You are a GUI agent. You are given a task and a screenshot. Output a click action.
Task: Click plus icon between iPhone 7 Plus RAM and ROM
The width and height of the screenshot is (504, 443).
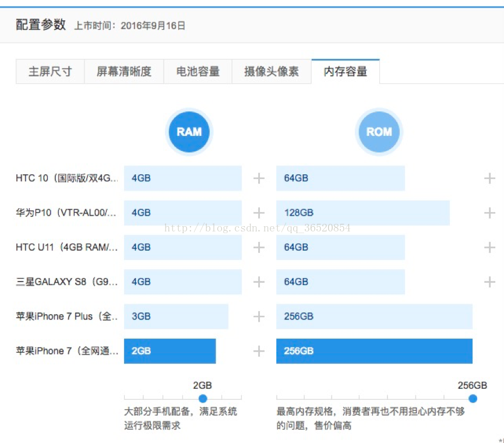pyautogui.click(x=259, y=317)
